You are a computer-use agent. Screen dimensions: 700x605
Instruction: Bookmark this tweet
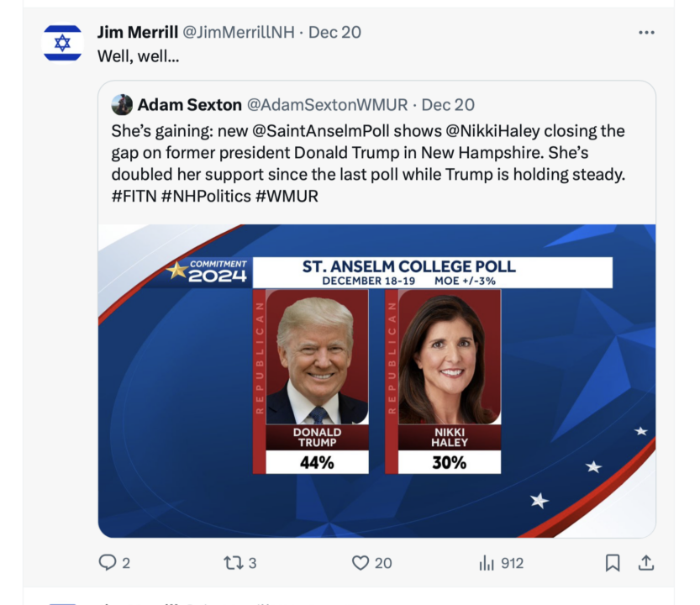[x=613, y=563]
